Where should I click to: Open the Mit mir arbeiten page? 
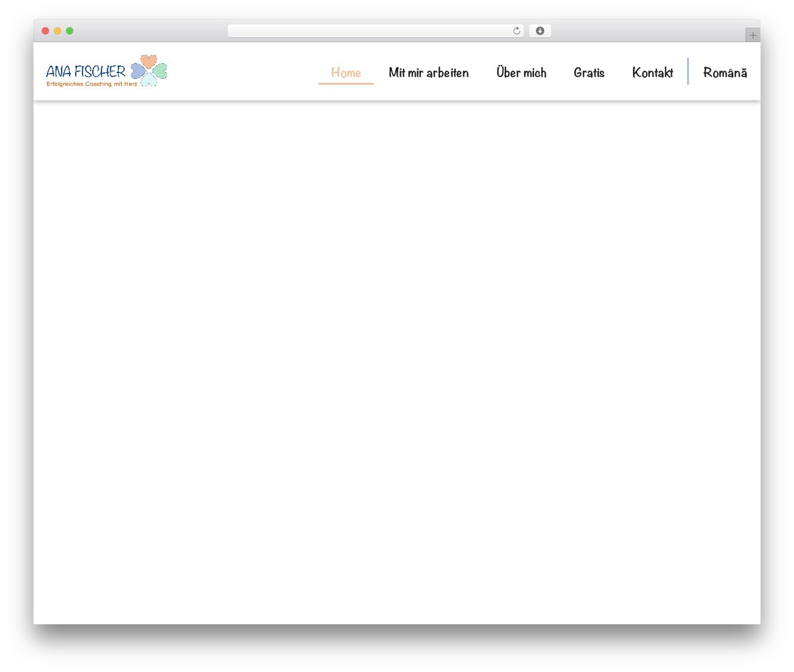click(x=429, y=73)
